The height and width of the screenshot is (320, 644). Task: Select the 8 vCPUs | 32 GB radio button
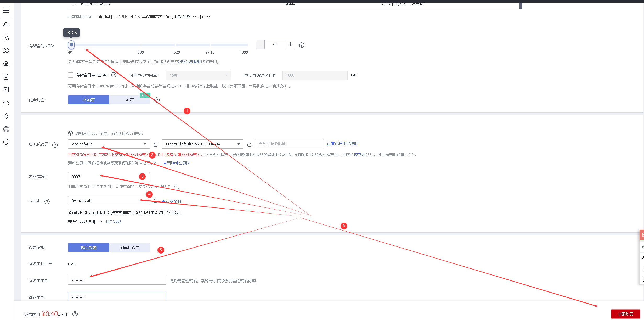75,4
